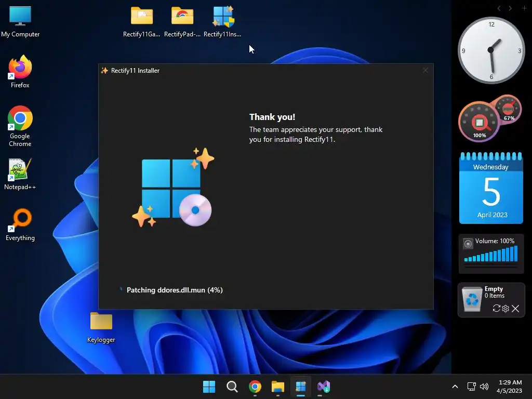
Task: Switch to Rectify11 Installer taskbar icon
Action: click(301, 387)
